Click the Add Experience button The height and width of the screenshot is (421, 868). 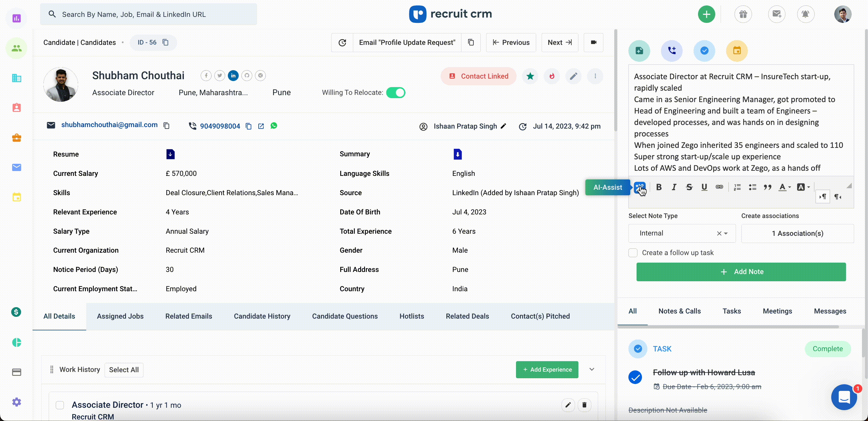point(548,369)
